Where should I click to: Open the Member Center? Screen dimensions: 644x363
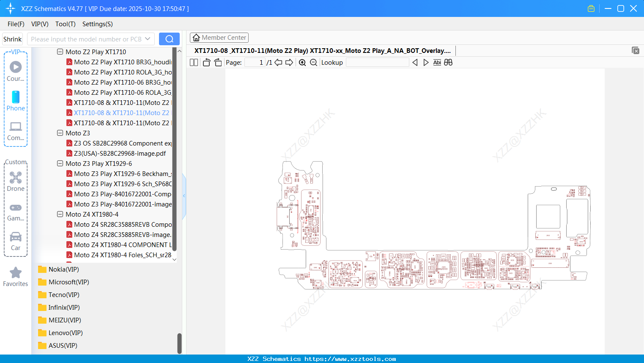pos(219,38)
